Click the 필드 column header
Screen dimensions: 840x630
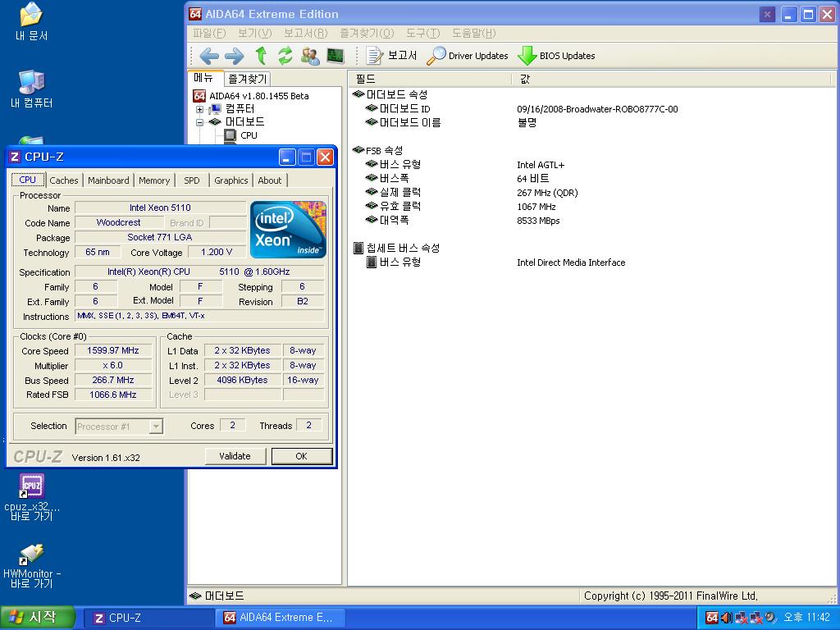[430, 80]
